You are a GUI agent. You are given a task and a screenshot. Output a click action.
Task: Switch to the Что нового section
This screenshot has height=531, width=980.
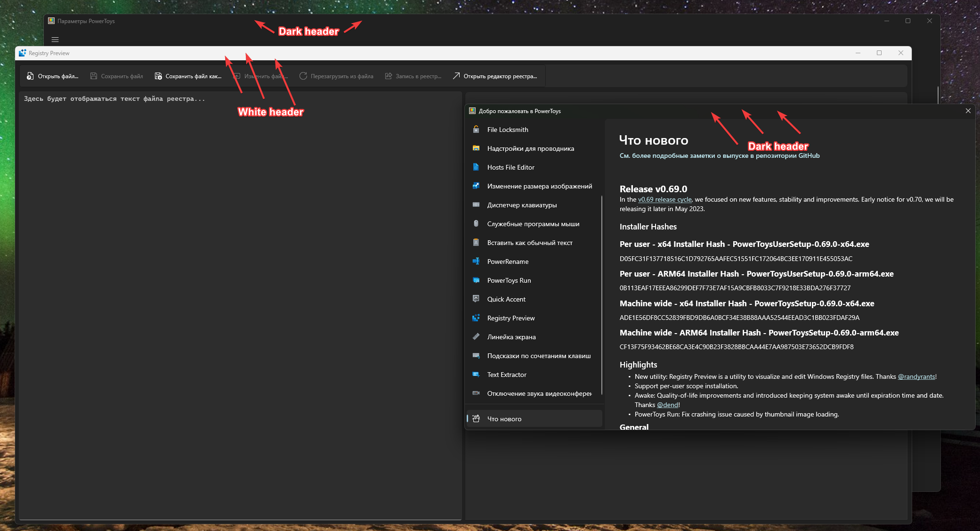(x=504, y=418)
